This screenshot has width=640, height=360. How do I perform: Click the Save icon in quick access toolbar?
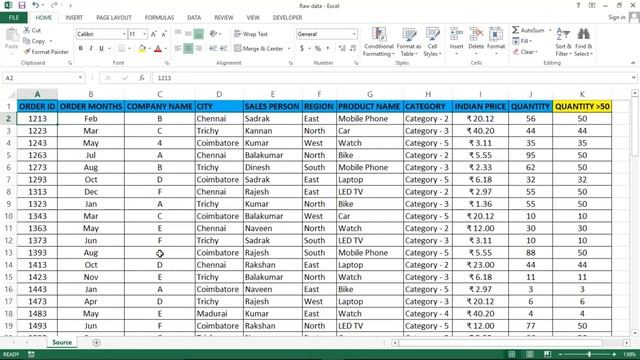[22, 5]
